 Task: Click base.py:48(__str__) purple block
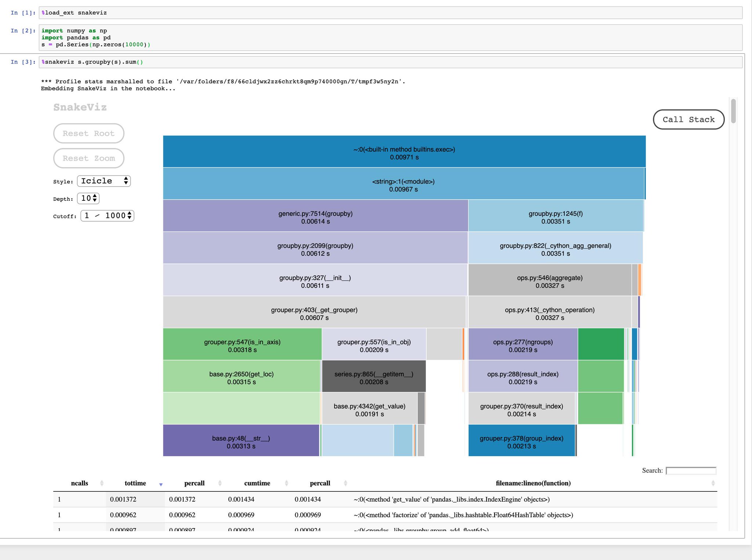click(241, 440)
